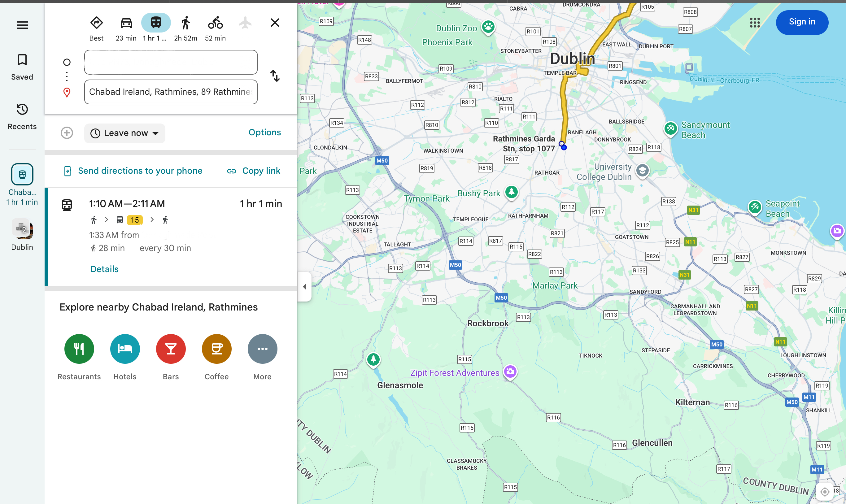Click the Dublin city label

573,59
